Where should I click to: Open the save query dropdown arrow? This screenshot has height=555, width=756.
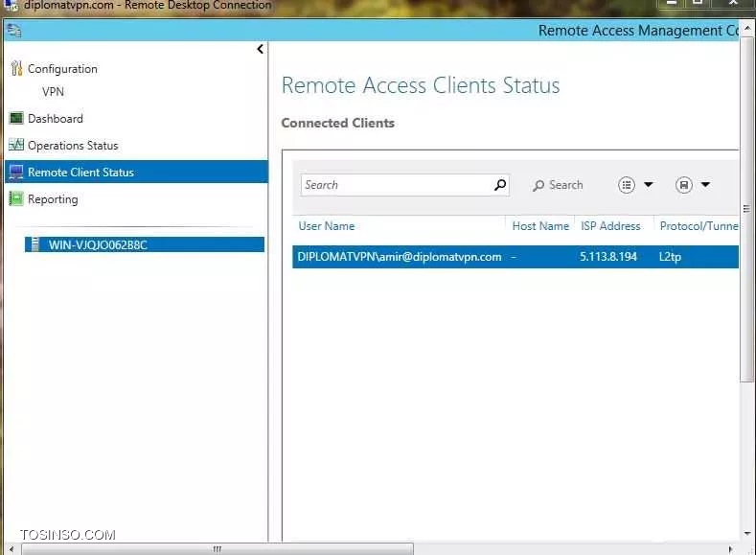(705, 185)
